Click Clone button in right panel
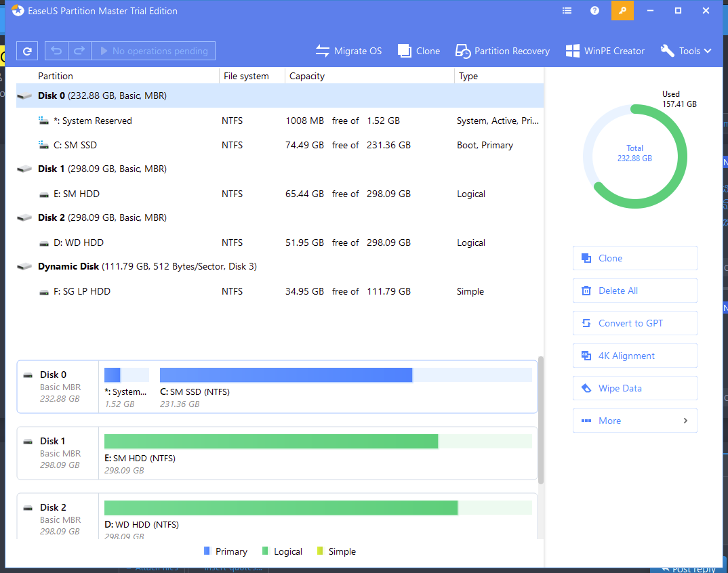 [634, 258]
